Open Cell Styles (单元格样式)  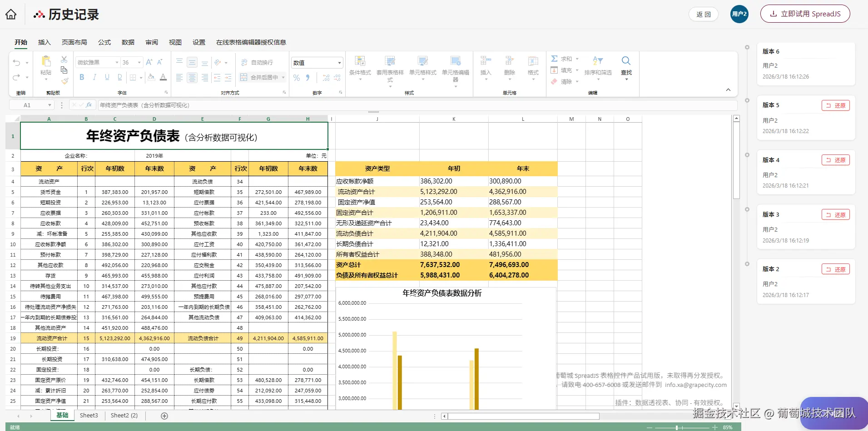(x=423, y=67)
